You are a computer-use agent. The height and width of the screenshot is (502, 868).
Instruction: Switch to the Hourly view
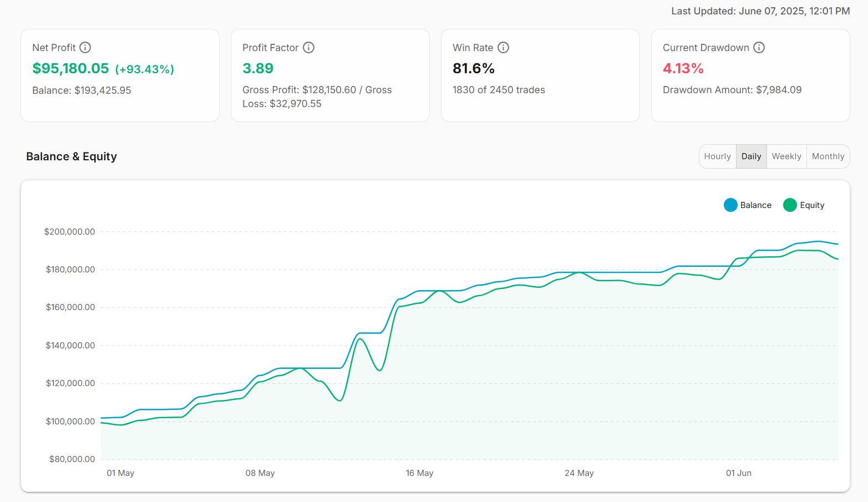717,156
